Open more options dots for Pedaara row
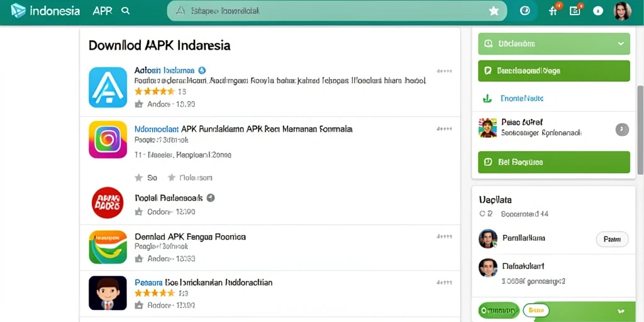The image size is (644, 322). point(444,282)
